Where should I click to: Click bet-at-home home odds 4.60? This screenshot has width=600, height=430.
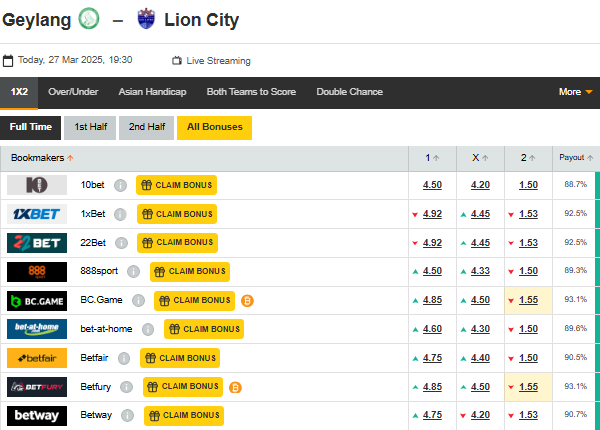coord(432,329)
